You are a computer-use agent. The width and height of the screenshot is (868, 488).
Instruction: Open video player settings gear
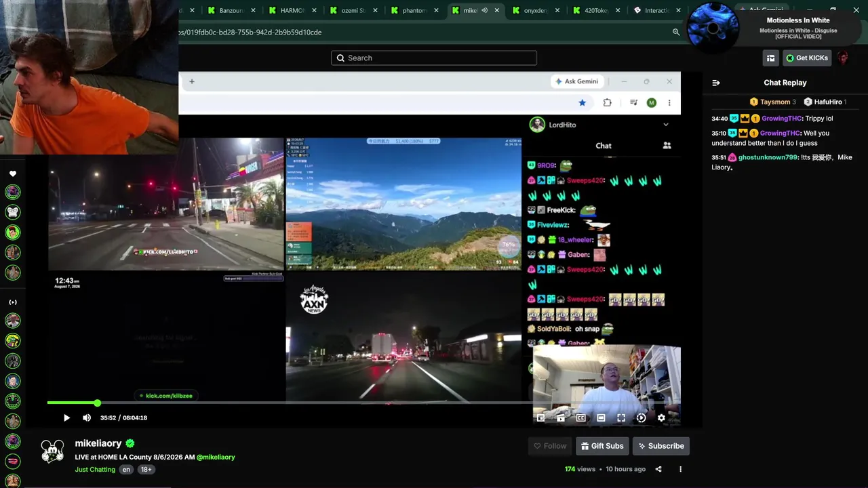point(661,418)
